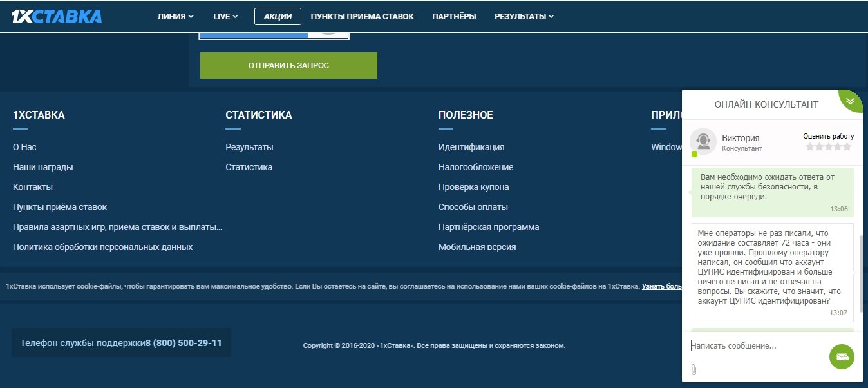The image size is (868, 388).
Task: Open the АКЦИИ menu item
Action: point(278,16)
